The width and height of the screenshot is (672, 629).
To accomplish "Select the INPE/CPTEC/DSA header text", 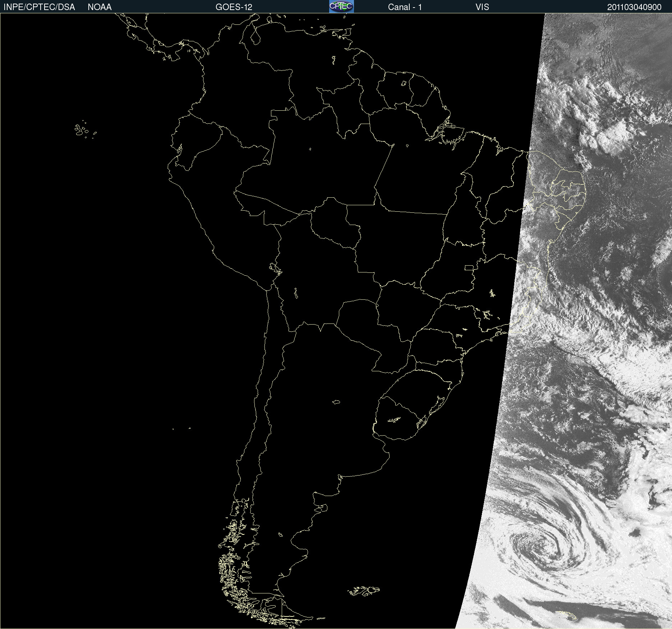I will [39, 7].
